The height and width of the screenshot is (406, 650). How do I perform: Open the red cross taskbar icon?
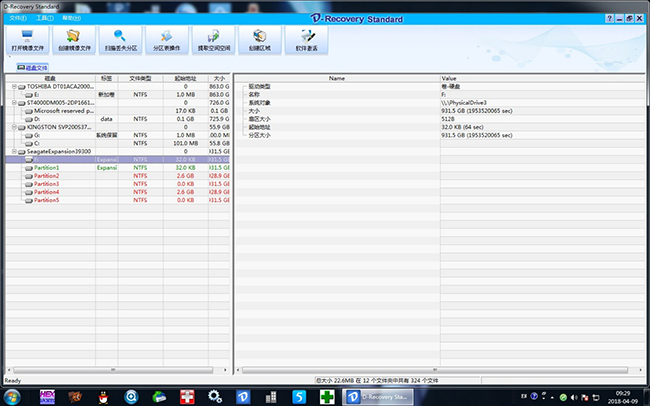pos(187,397)
